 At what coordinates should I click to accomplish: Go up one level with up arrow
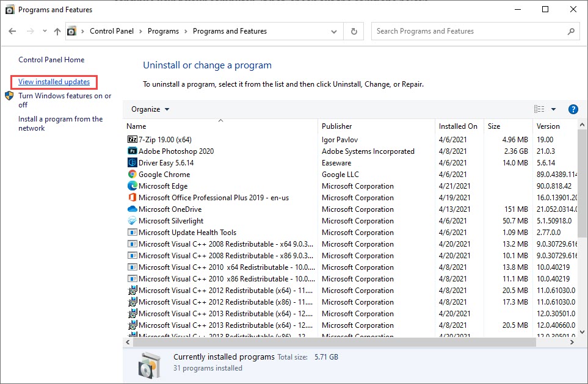[x=57, y=31]
